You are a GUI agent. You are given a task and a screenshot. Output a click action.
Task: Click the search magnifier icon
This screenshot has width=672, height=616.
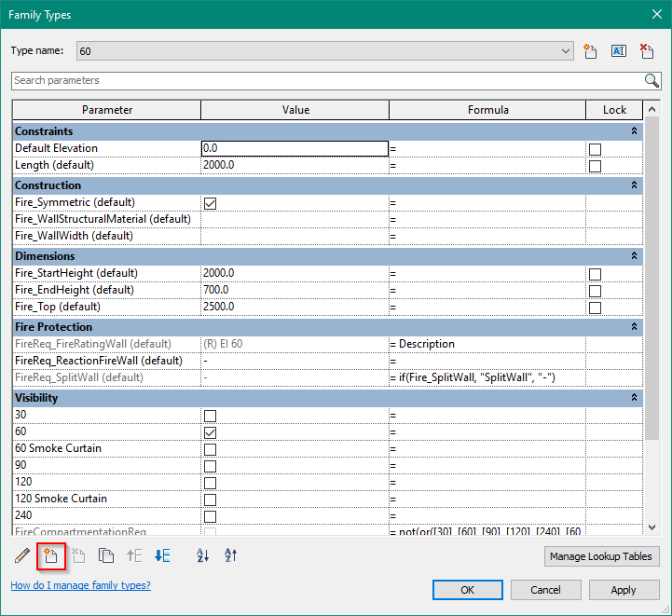click(x=651, y=80)
